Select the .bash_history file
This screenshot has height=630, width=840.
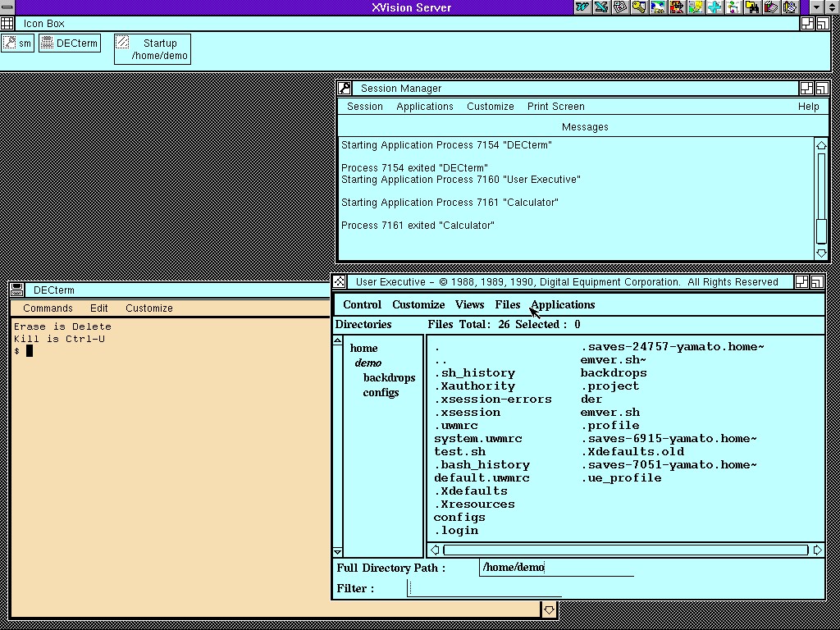pyautogui.click(x=482, y=465)
